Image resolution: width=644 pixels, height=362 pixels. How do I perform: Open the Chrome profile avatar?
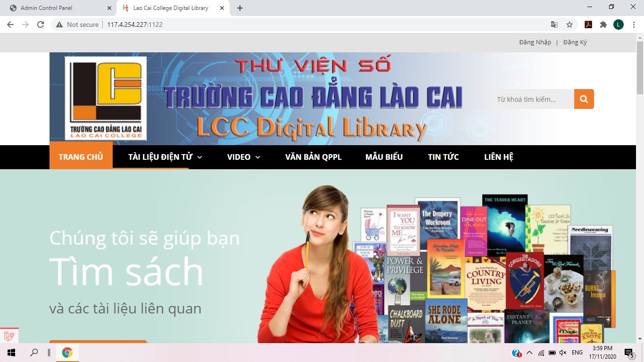pyautogui.click(x=619, y=25)
